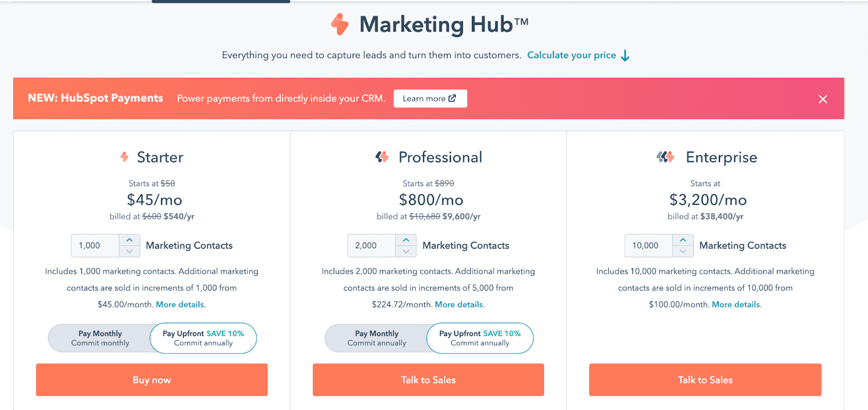Image resolution: width=868 pixels, height=410 pixels.
Task: Select Pay Upfront for the Starter plan
Action: 203,338
